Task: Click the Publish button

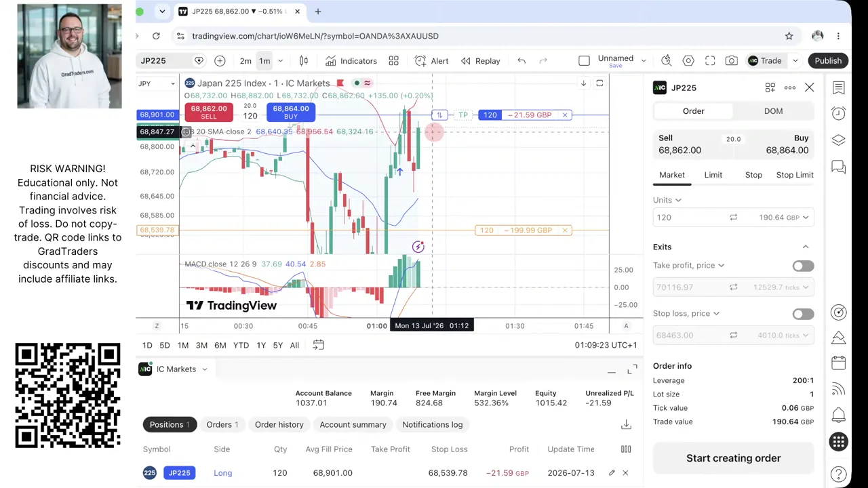Action: coord(828,61)
